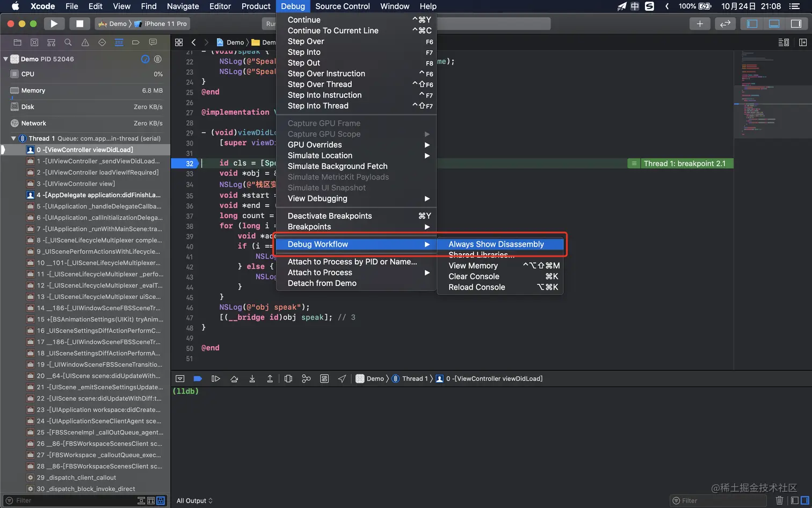
Task: Toggle the variables view pane button
Action: coord(795,500)
